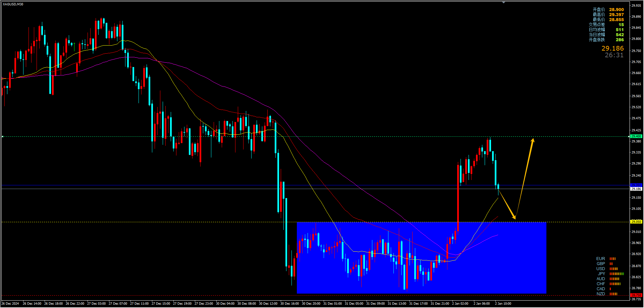644x308 pixels.
Task: Click the 28.735 price scale label
Action: click(636, 299)
